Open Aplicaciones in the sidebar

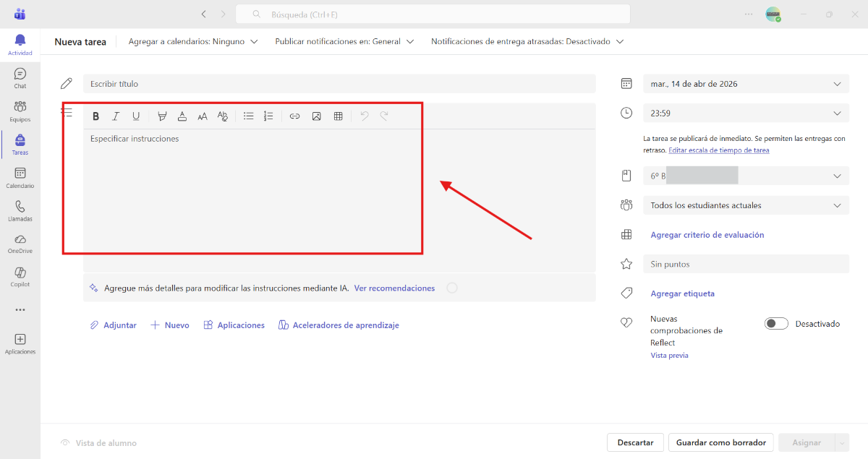click(x=20, y=344)
